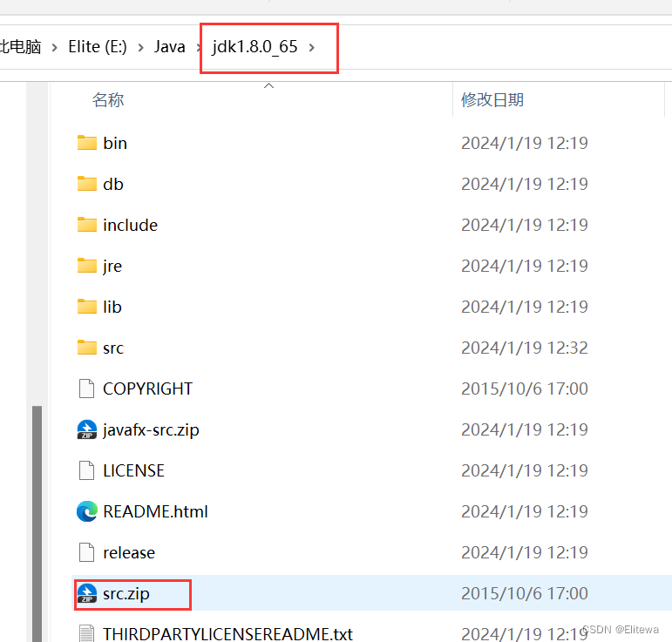Select the name text README.html
Image resolution: width=672 pixels, height=642 pixels.
tap(155, 512)
